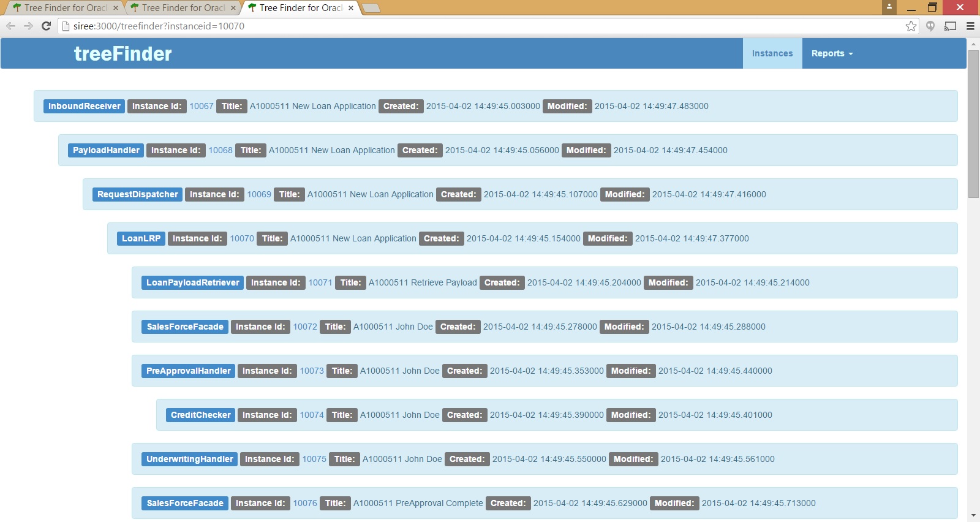980x522 pixels.
Task: Open instance 10071 link
Action: [320, 282]
